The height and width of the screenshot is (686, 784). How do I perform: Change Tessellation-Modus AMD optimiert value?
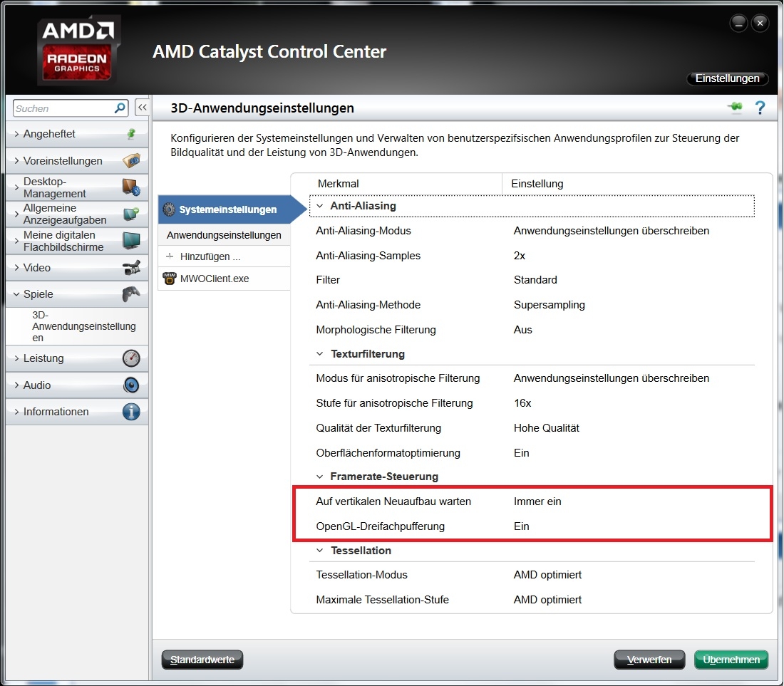547,575
